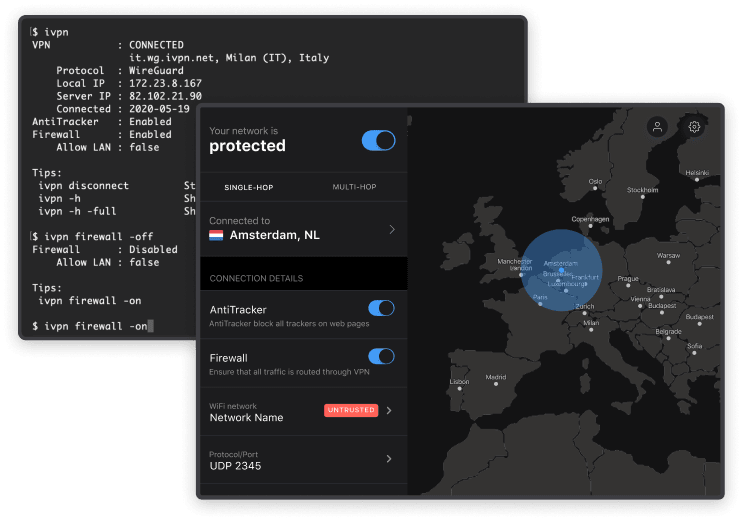This screenshot has width=743, height=521.
Task: Click the UNTRUSTED network badge
Action: [x=351, y=410]
